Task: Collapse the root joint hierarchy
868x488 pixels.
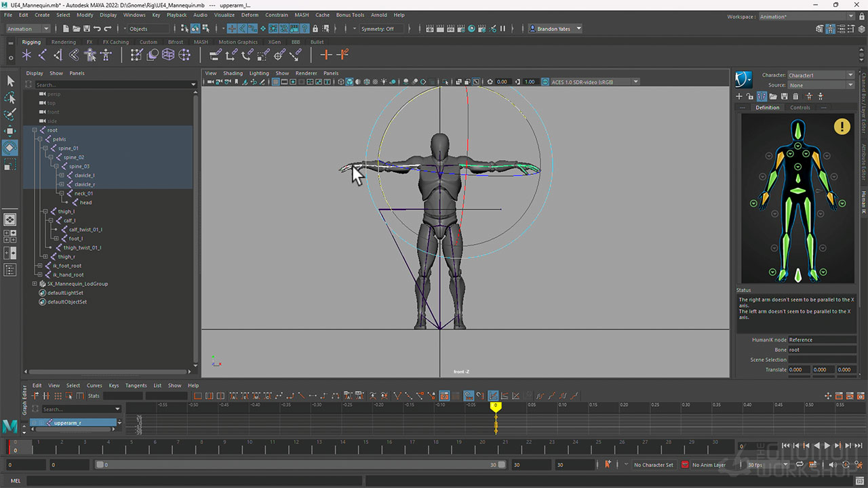Action: click(x=35, y=130)
